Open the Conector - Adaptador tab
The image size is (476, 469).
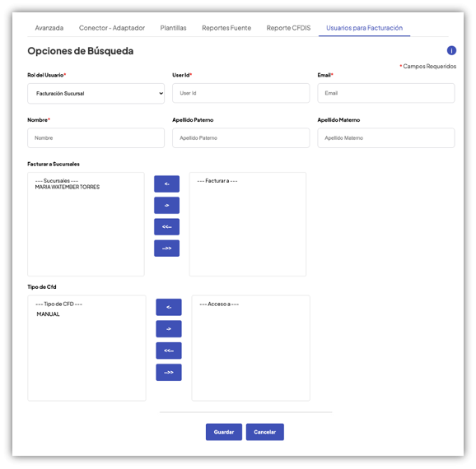112,28
